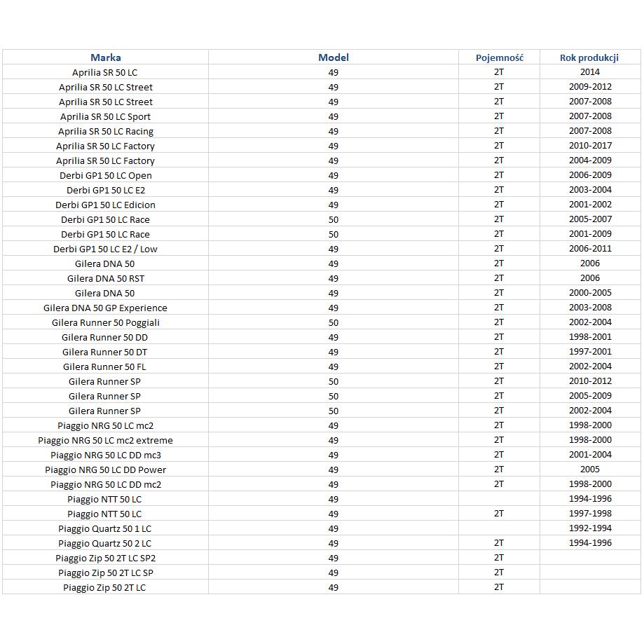644x644 pixels.
Task: Select the Piaggio NRG 50 LC DD Power cell
Action: click(x=105, y=470)
